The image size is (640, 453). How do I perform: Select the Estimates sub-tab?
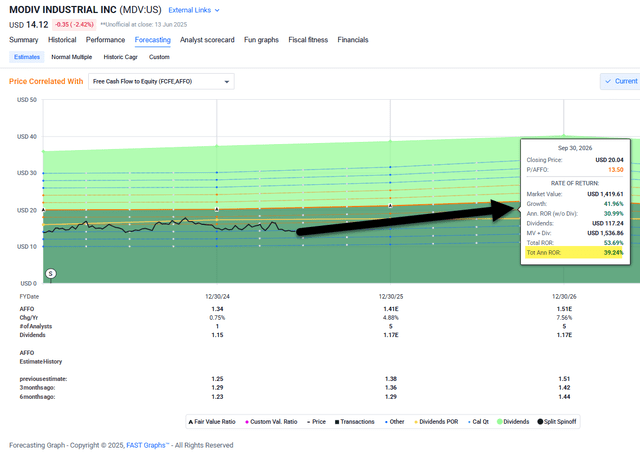point(27,57)
